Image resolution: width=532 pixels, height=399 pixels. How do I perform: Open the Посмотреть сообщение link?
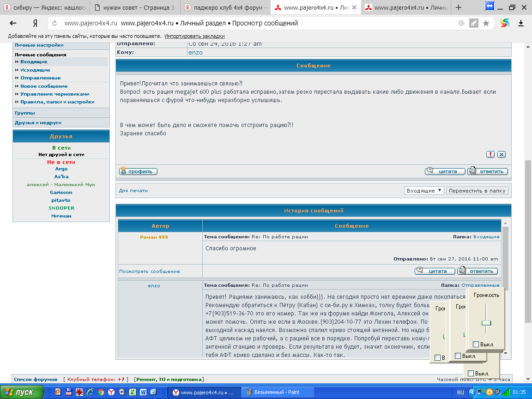[150, 272]
